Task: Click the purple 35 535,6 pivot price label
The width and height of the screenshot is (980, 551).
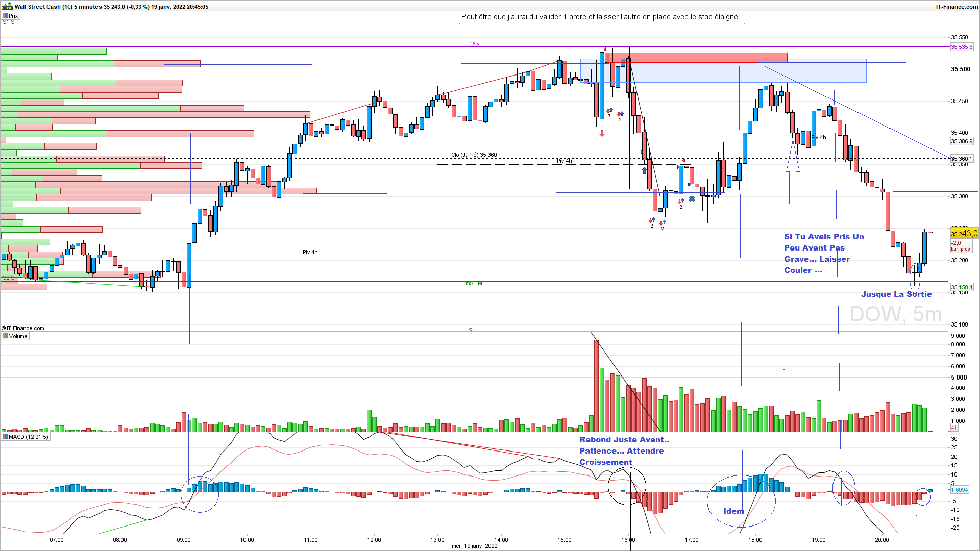Action: tap(962, 47)
